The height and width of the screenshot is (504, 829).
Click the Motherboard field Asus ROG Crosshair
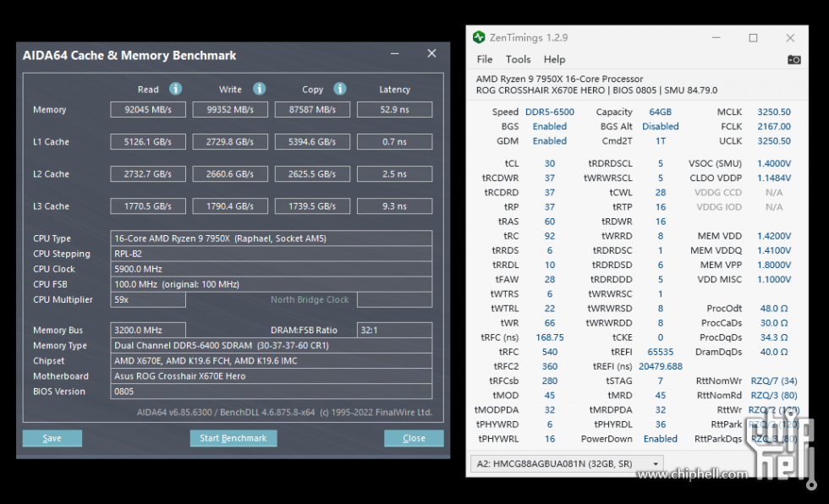click(x=272, y=376)
